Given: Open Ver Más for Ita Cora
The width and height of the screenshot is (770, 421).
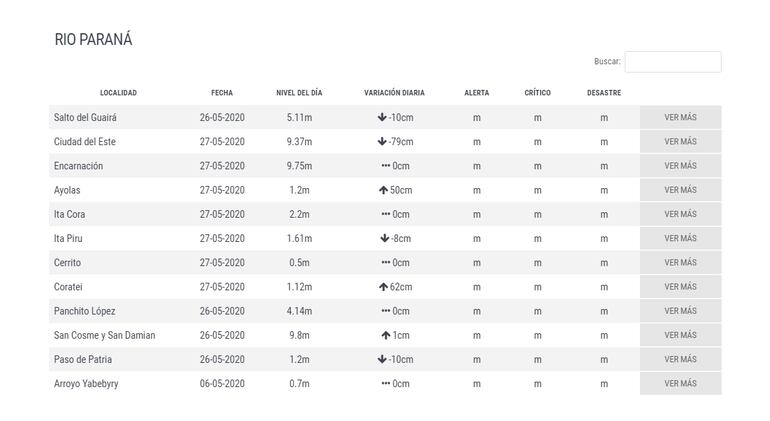Looking at the screenshot, I should click(x=680, y=214).
